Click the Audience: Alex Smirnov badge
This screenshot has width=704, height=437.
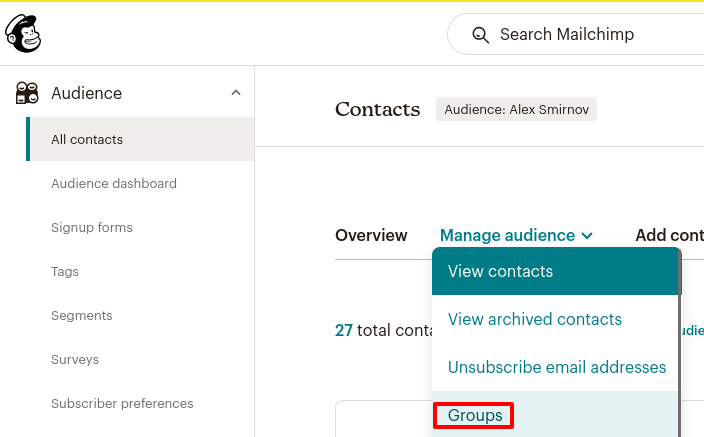516,109
